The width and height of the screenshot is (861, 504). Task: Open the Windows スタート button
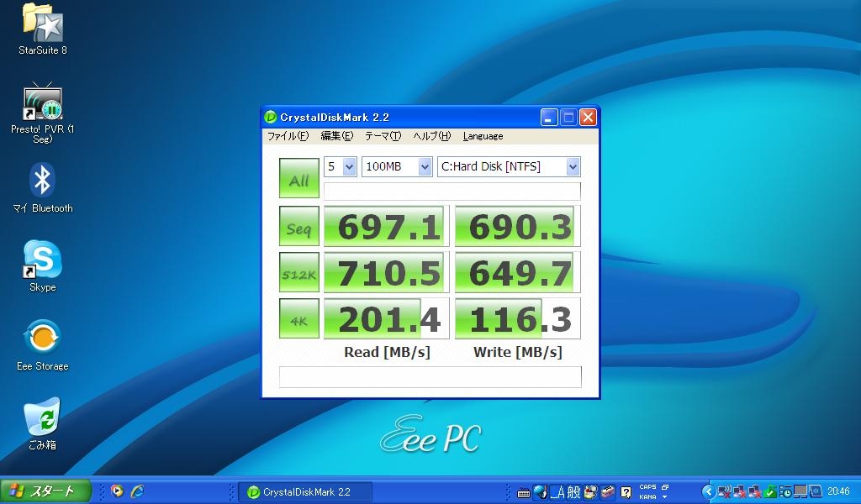[45, 491]
